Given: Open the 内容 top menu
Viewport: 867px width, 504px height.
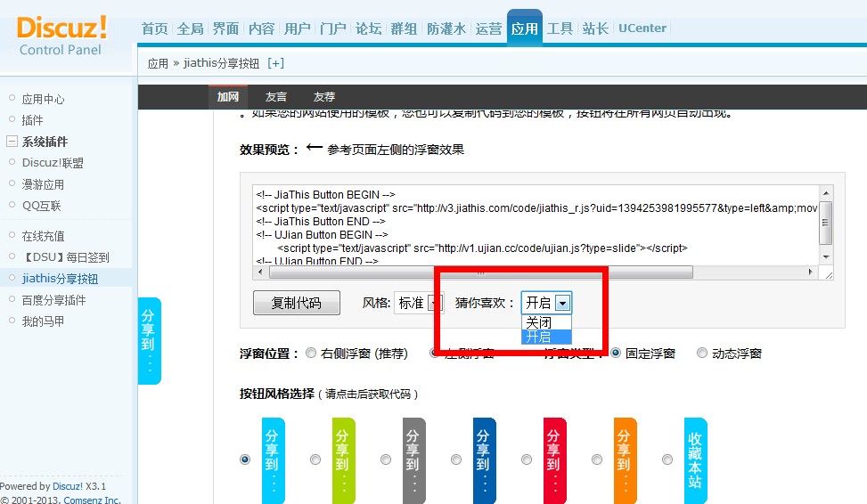Looking at the screenshot, I should tap(262, 28).
